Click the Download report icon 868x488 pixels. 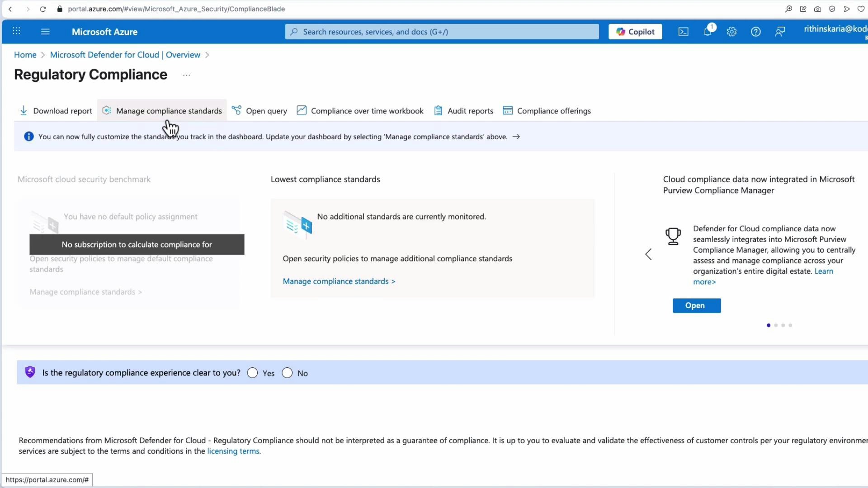(23, 111)
